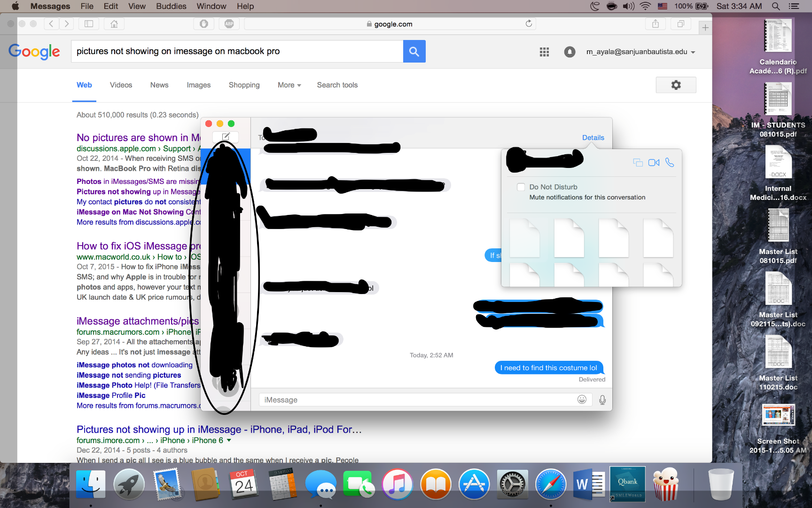Viewport: 812px width, 508px height.
Task: Open 'iMessage Profile Pic' link
Action: tap(111, 396)
